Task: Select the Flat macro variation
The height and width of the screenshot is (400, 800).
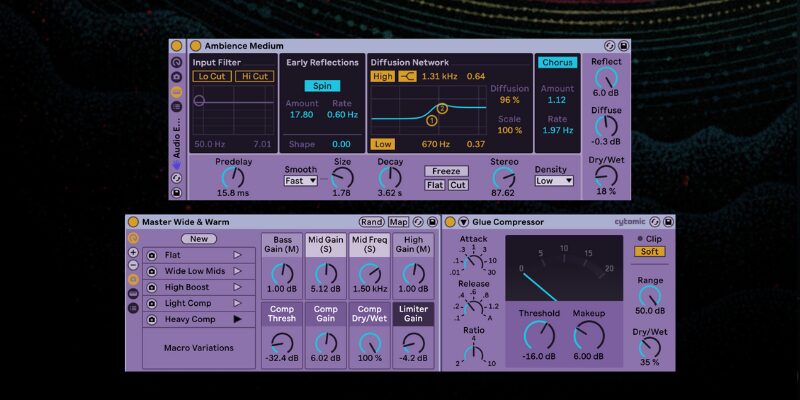Action: tap(190, 255)
